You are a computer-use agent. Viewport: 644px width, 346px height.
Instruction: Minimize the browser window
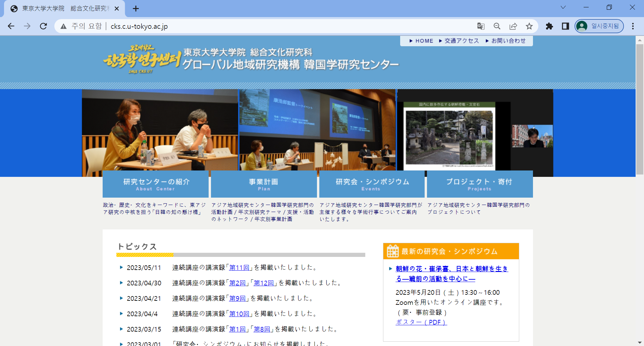pyautogui.click(x=586, y=7)
